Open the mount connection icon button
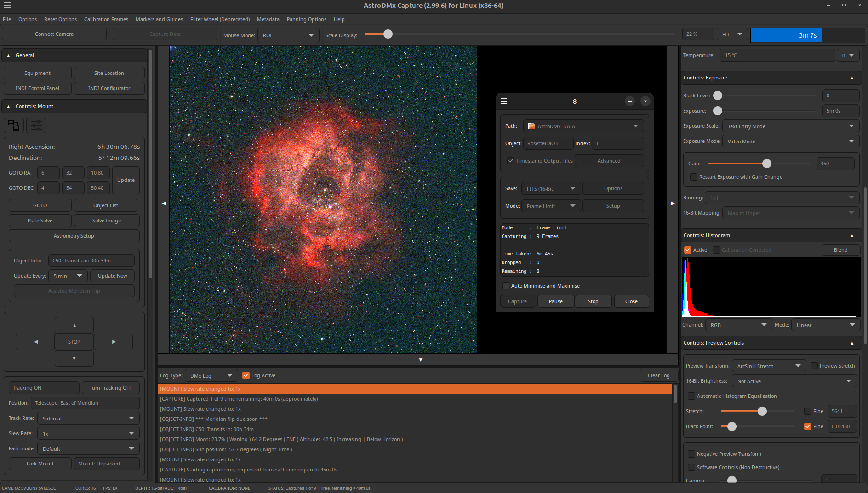 [x=14, y=125]
